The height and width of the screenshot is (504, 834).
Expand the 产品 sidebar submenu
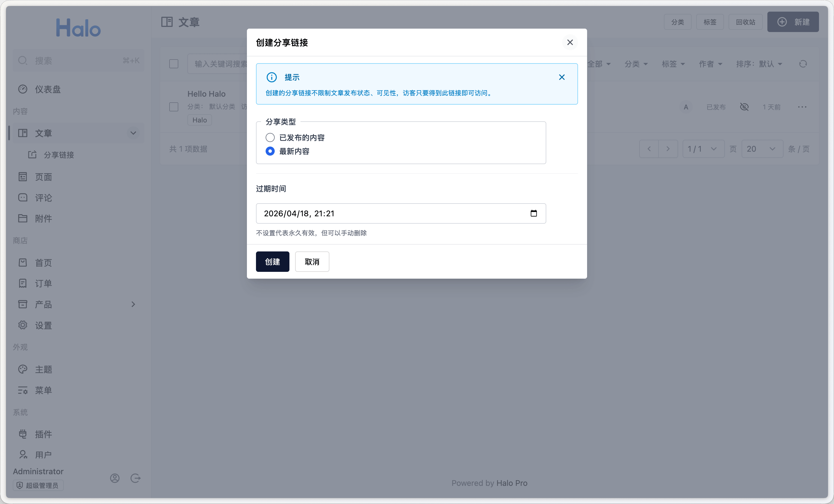(x=133, y=304)
